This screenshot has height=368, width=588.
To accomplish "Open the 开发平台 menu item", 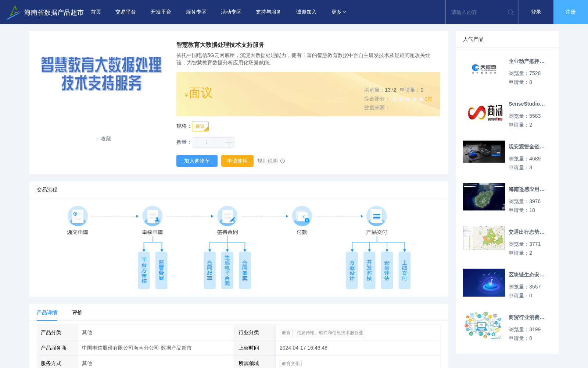I will click(x=161, y=12).
